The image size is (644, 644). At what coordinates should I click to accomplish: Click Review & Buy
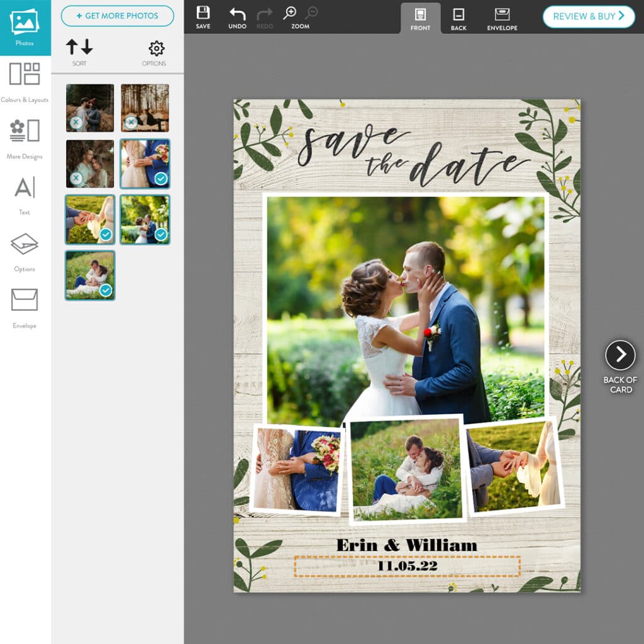588,18
